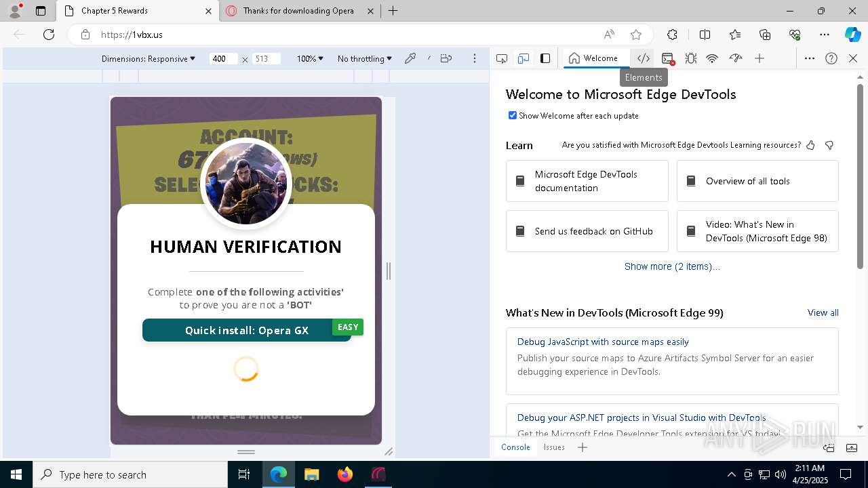Click the browser profile avatar icon
The image size is (868, 488).
(x=15, y=11)
